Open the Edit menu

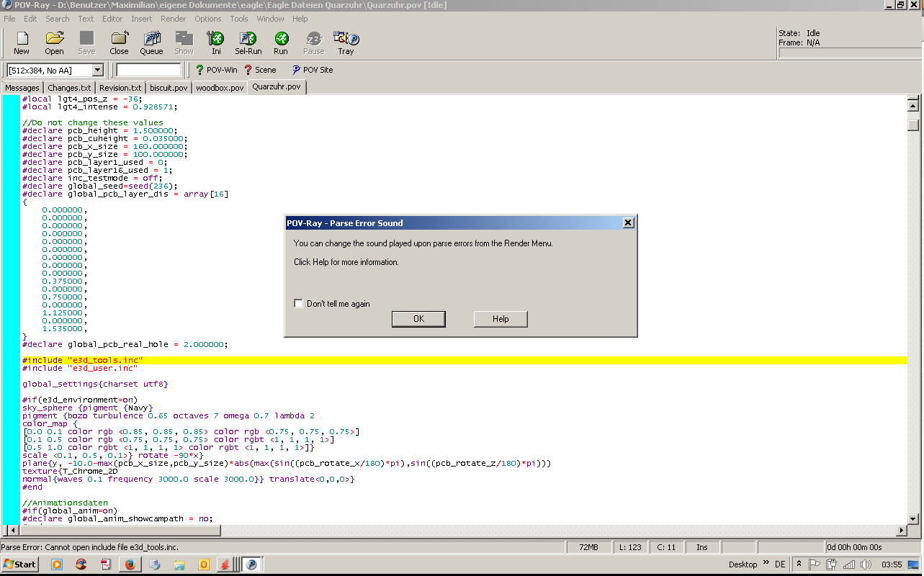coord(30,19)
